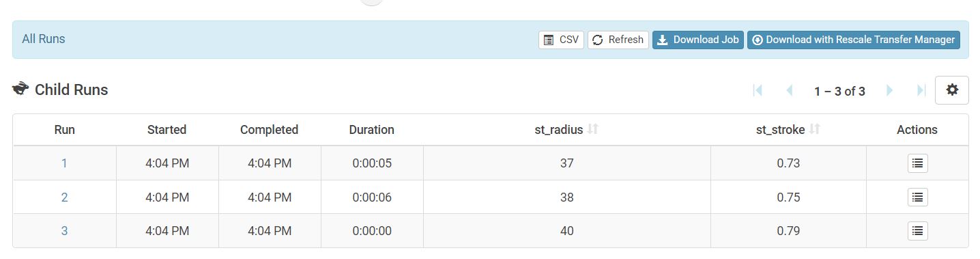The width and height of the screenshot is (980, 259).
Task: Download with Rescale Transfer Manager
Action: pyautogui.click(x=853, y=40)
